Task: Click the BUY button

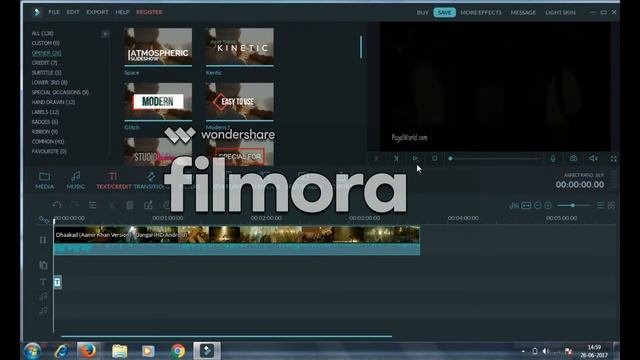Action: 422,13
